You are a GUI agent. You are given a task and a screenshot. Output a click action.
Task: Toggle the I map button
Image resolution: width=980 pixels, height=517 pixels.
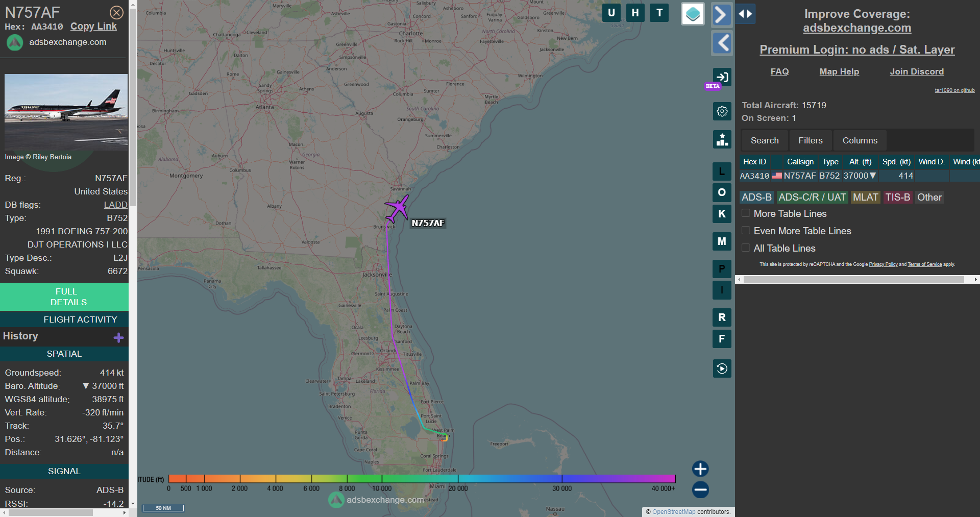tap(722, 290)
